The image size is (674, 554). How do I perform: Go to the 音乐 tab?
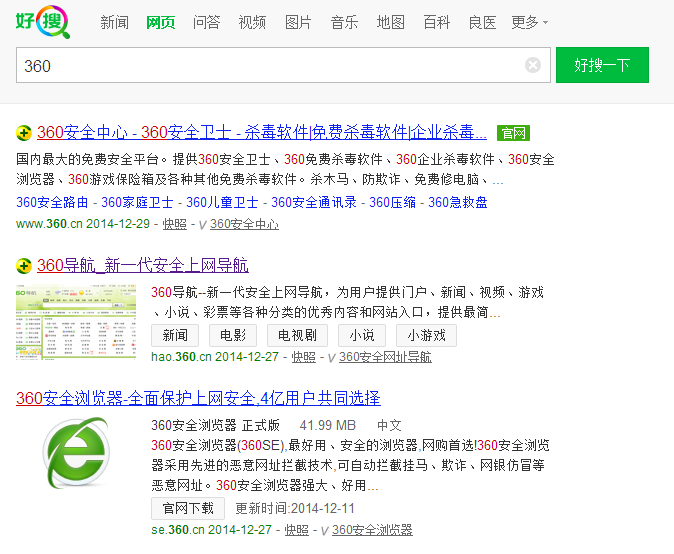pos(344,22)
